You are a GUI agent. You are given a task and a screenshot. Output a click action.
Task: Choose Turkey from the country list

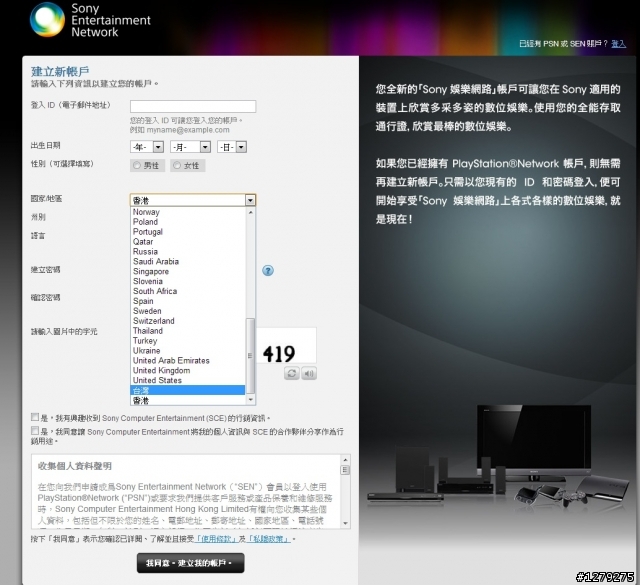[188, 341]
